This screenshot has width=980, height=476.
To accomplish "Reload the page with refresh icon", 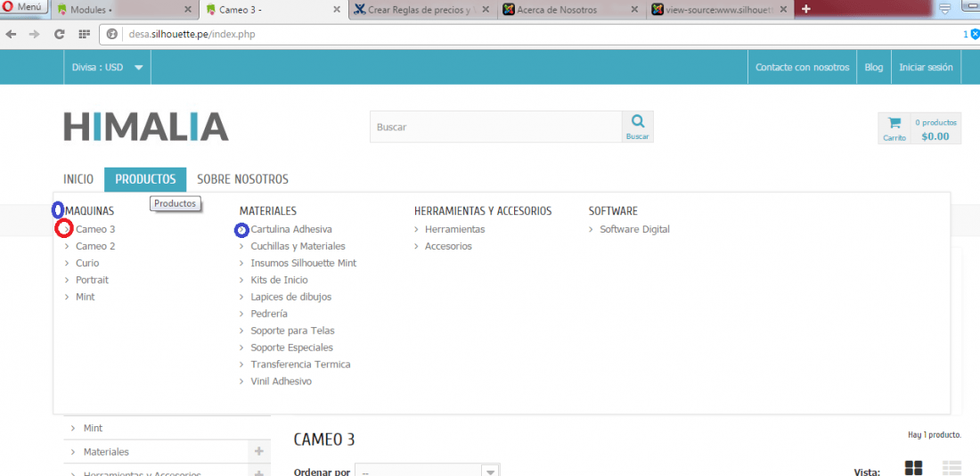I will tap(60, 35).
